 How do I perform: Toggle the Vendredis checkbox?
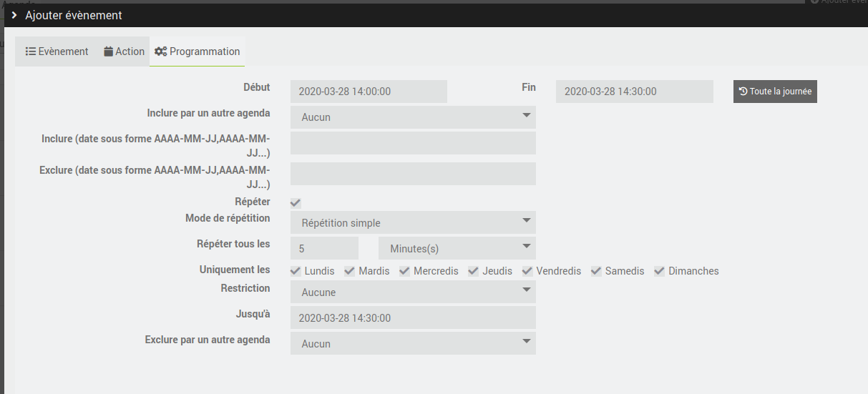(x=527, y=271)
